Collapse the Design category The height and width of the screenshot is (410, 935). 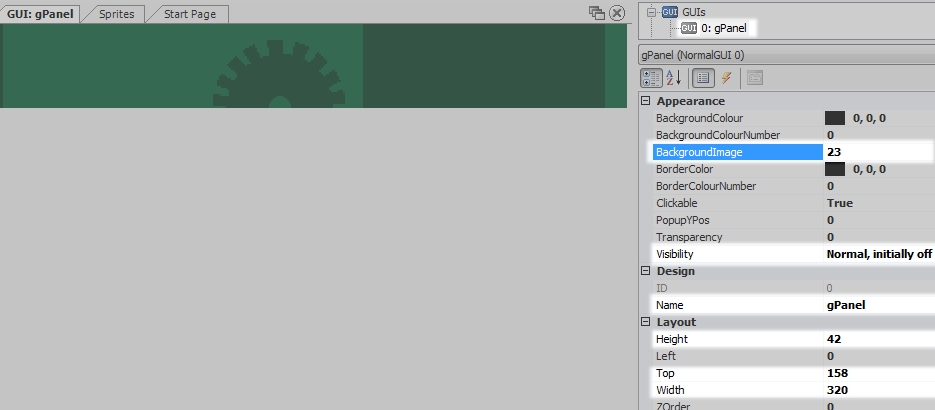coord(645,271)
